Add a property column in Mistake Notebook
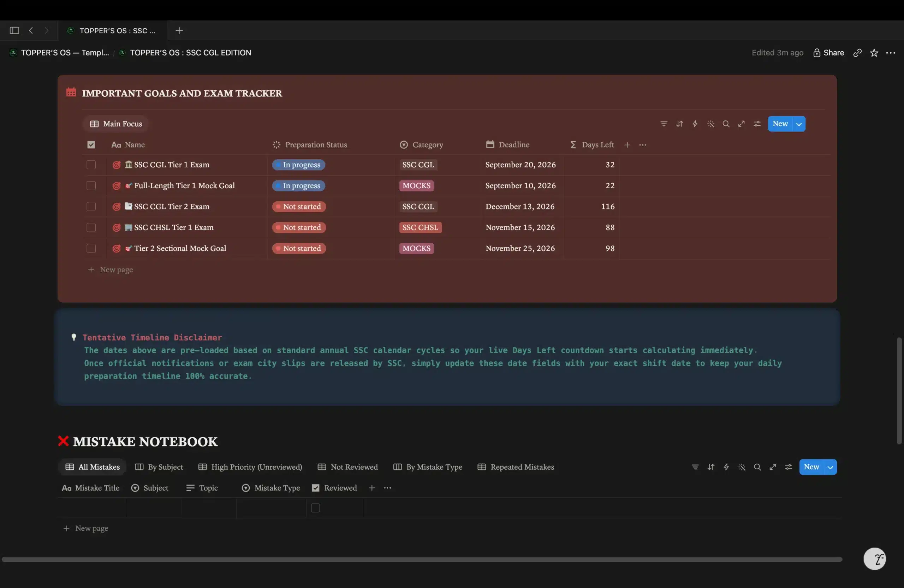 point(372,488)
